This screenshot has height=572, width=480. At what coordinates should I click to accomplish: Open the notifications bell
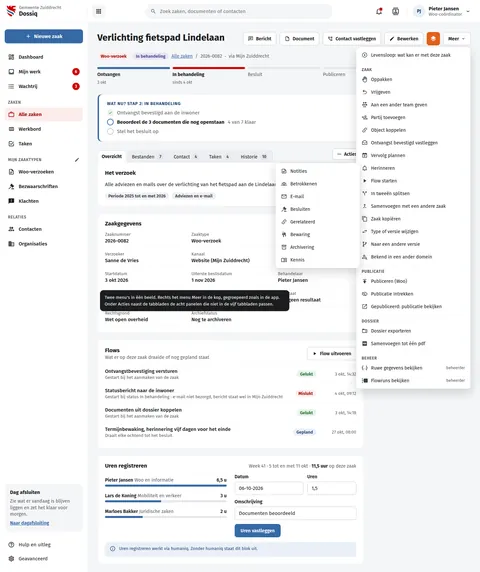point(379,11)
